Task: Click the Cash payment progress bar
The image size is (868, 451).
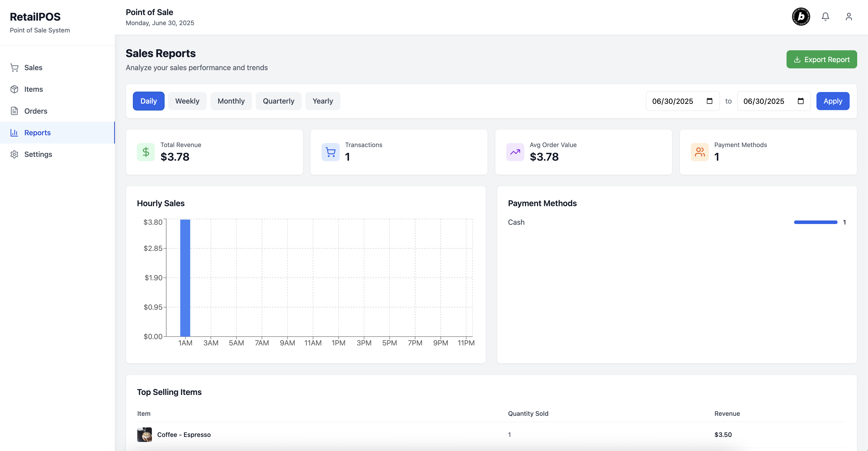Action: (x=815, y=222)
